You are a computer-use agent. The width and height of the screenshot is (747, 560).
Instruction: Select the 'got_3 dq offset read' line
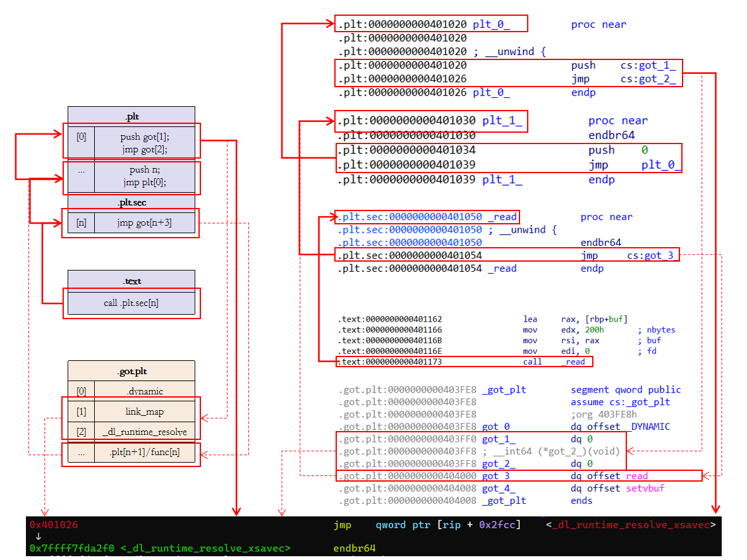518,476
